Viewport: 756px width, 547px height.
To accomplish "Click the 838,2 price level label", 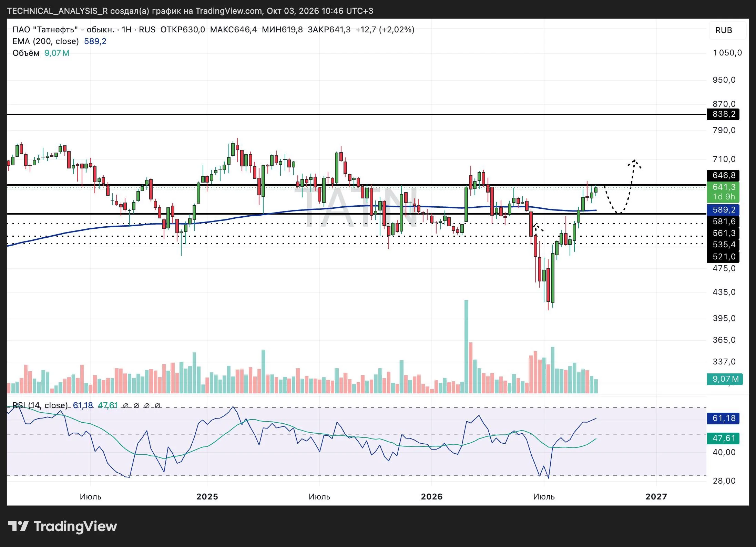I will tap(724, 114).
